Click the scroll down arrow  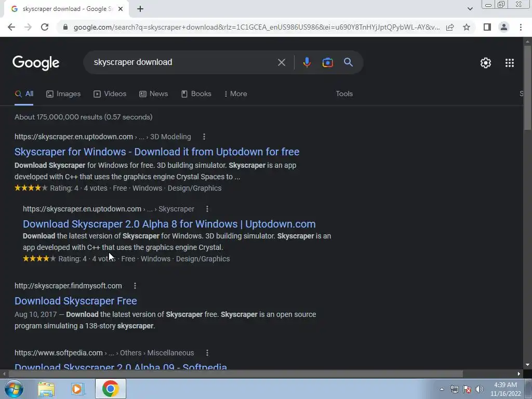tap(528, 365)
